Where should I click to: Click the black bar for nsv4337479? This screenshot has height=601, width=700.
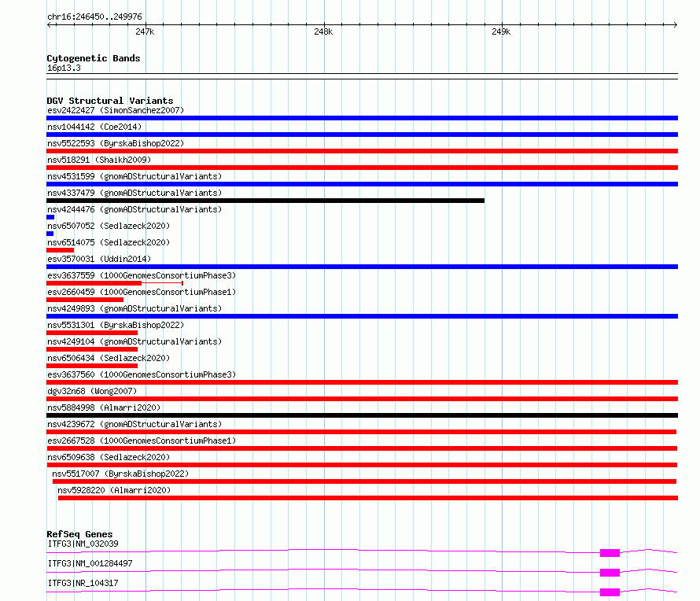pyautogui.click(x=265, y=201)
